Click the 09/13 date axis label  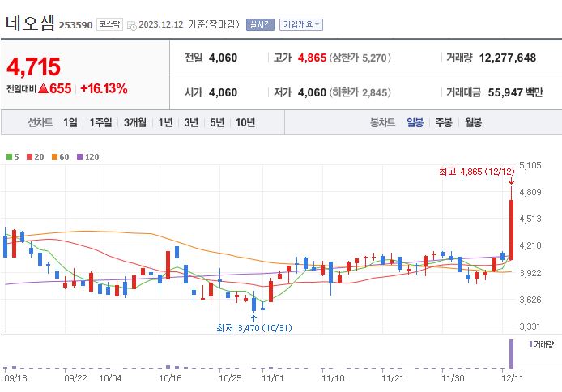[15, 378]
